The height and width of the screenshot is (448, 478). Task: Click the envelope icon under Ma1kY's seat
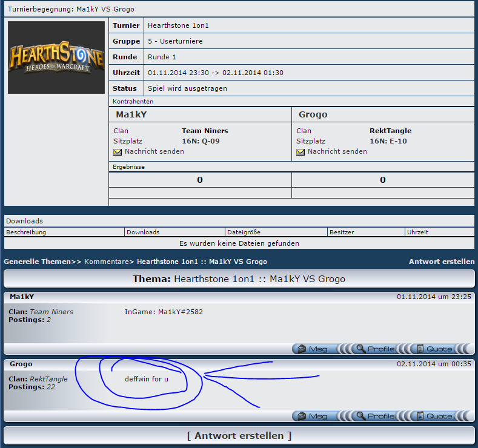(x=118, y=152)
